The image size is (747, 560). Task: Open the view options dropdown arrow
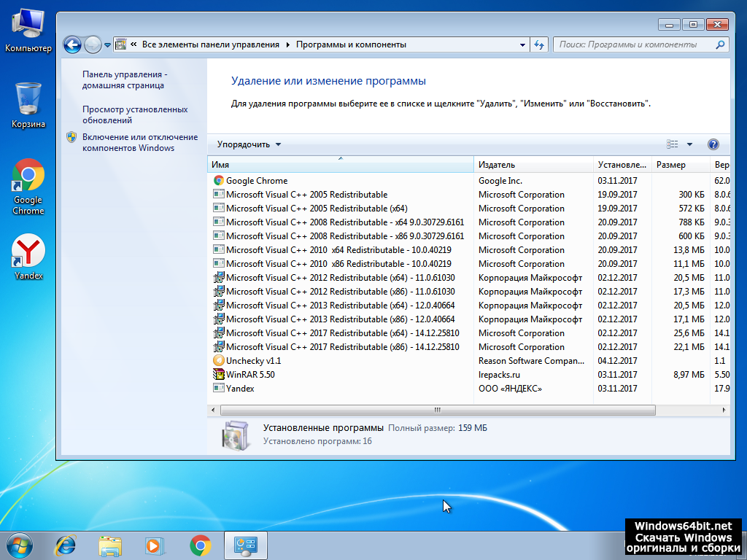(x=689, y=144)
